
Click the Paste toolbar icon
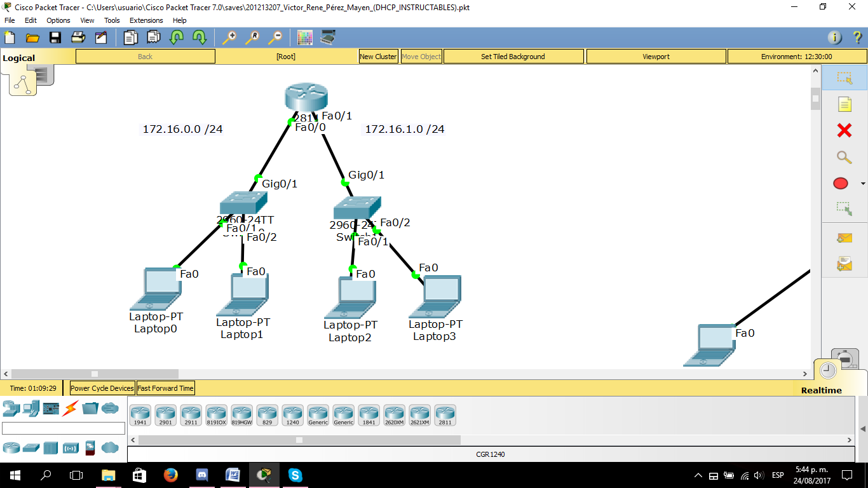tap(153, 37)
